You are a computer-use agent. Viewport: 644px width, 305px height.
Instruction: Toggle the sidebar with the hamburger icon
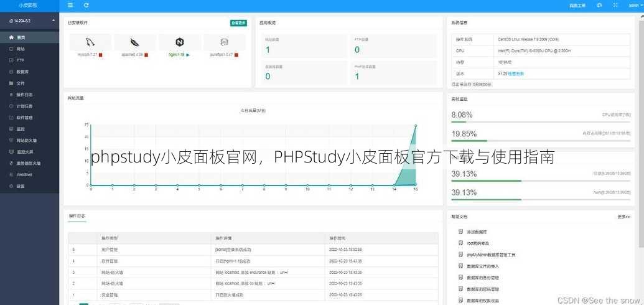[70, 6]
